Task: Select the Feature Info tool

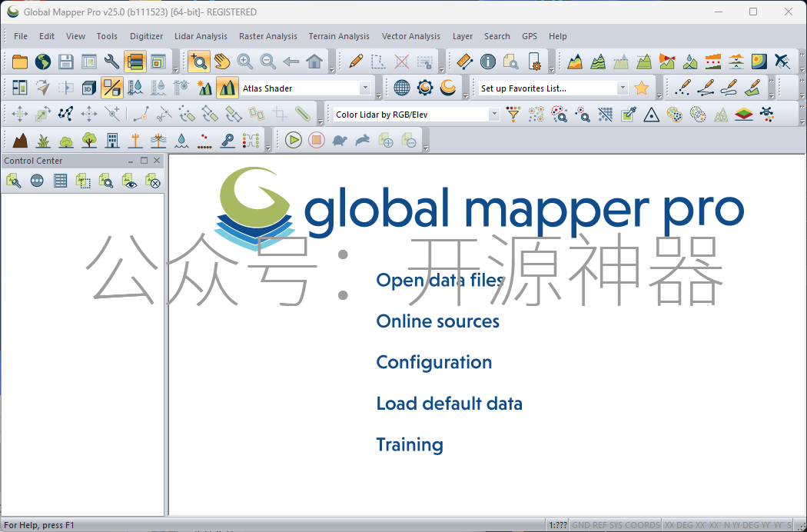Action: click(x=488, y=62)
